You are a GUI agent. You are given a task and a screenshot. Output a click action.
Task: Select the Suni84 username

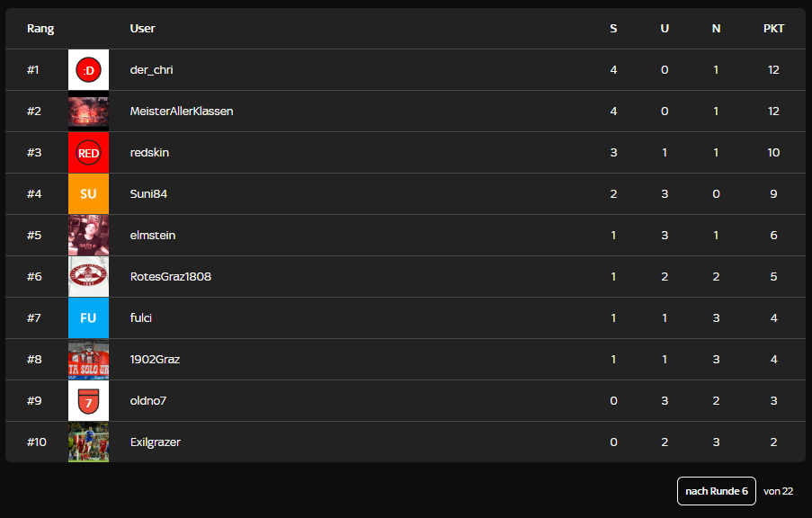point(148,193)
